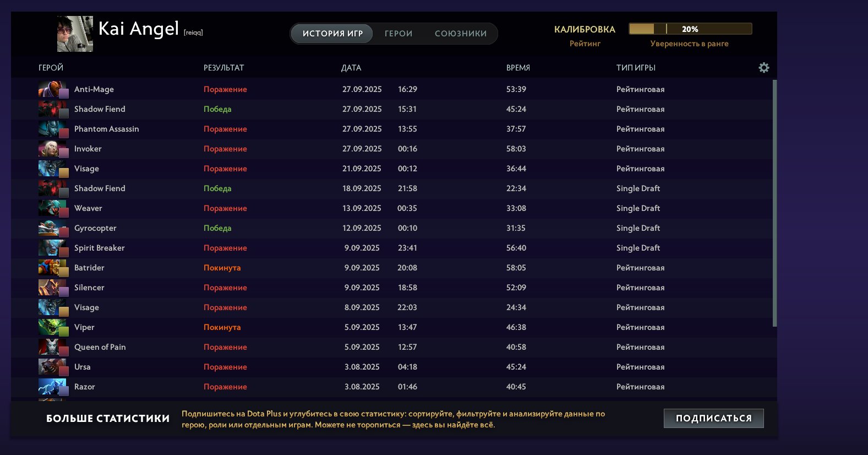868x455 pixels.
Task: Sort by the Дата column header
Action: (x=351, y=68)
